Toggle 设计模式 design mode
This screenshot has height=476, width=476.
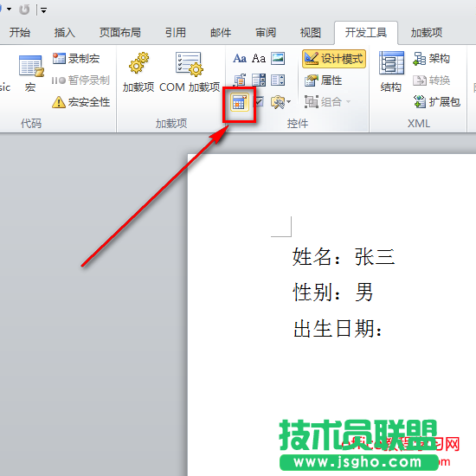tap(334, 59)
